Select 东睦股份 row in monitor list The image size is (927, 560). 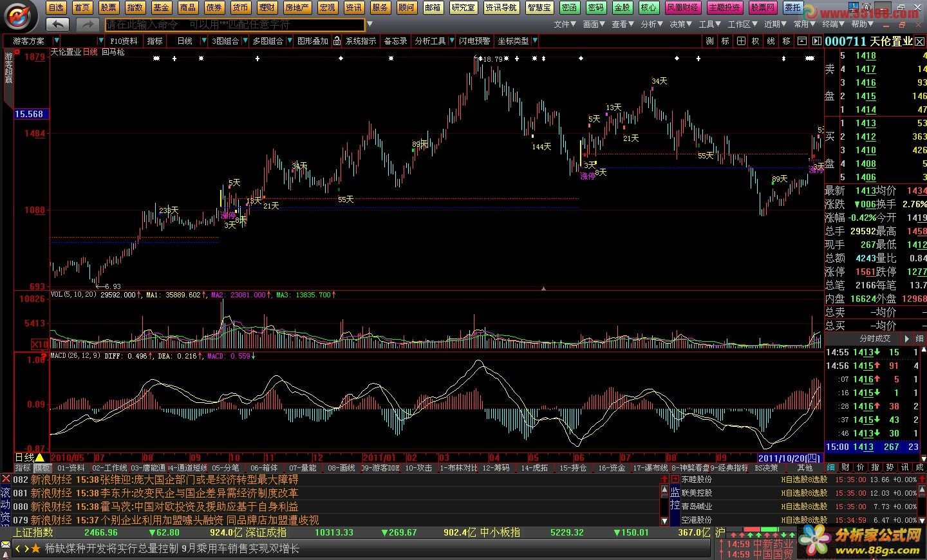point(798,480)
